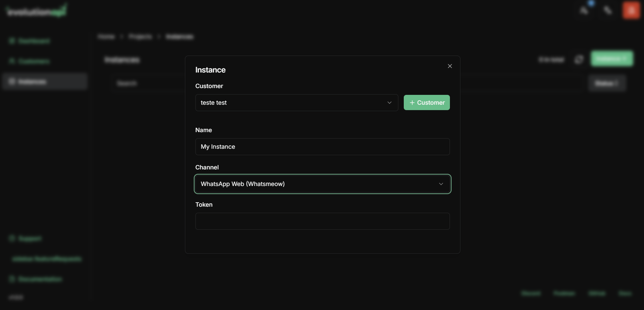Click the wrench icon in the top bar
Viewport: 644px width, 310px height.
608,10
